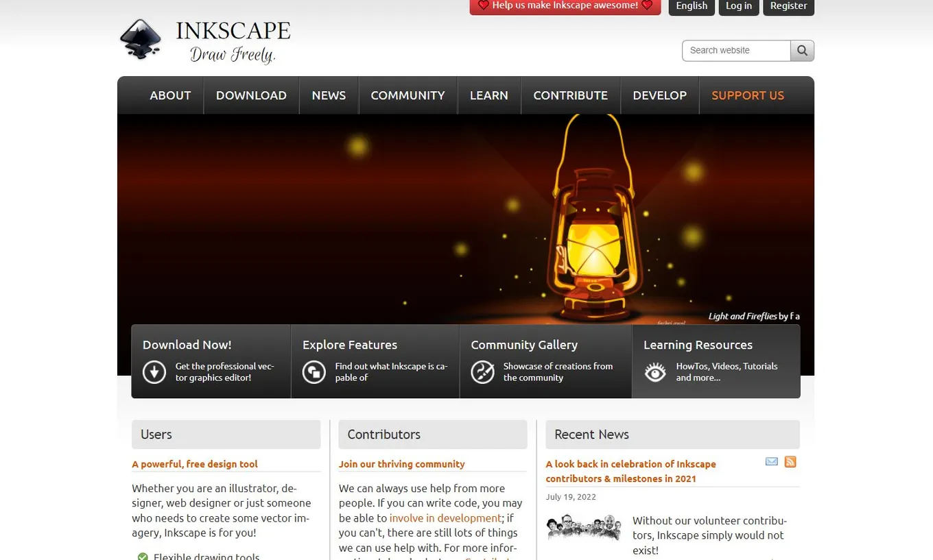
Task: Click the Log in button
Action: pos(739,5)
